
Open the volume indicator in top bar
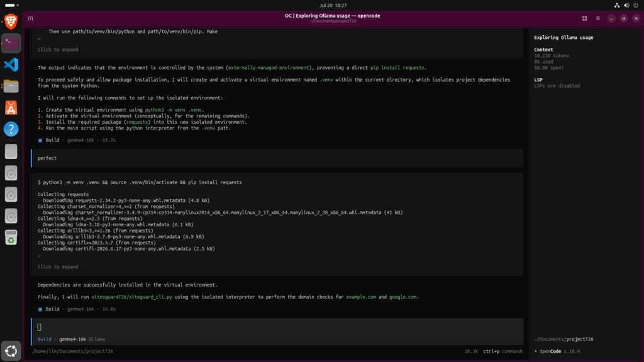point(626,5)
